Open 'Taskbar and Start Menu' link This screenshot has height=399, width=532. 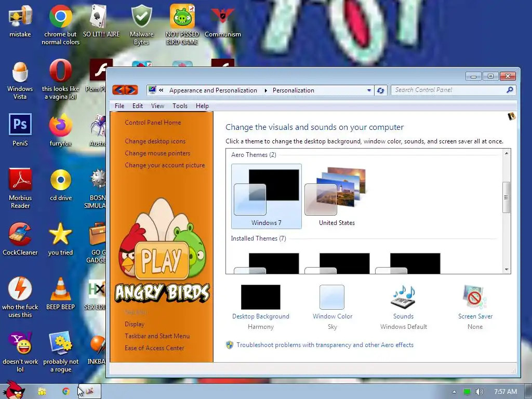(x=157, y=336)
